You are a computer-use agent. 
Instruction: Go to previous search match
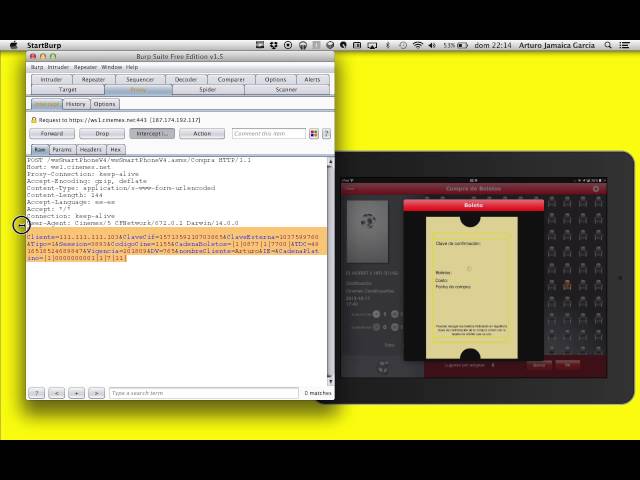point(56,393)
